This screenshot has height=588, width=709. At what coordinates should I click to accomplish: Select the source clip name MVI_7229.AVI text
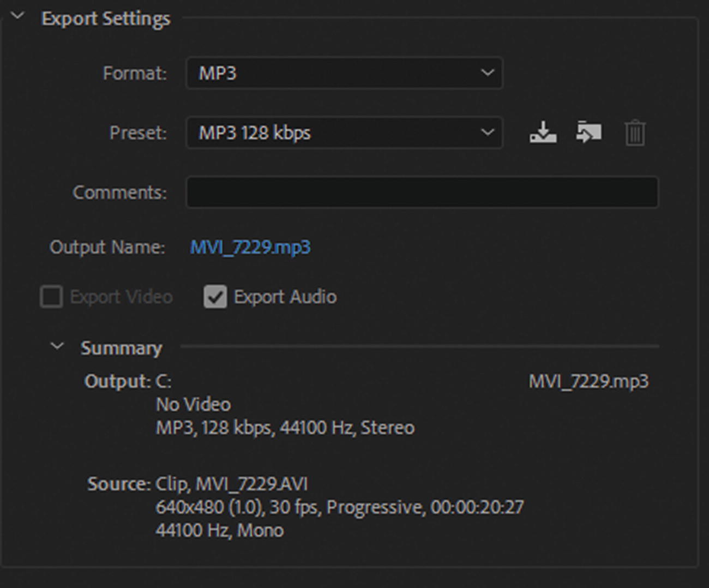coord(251,484)
